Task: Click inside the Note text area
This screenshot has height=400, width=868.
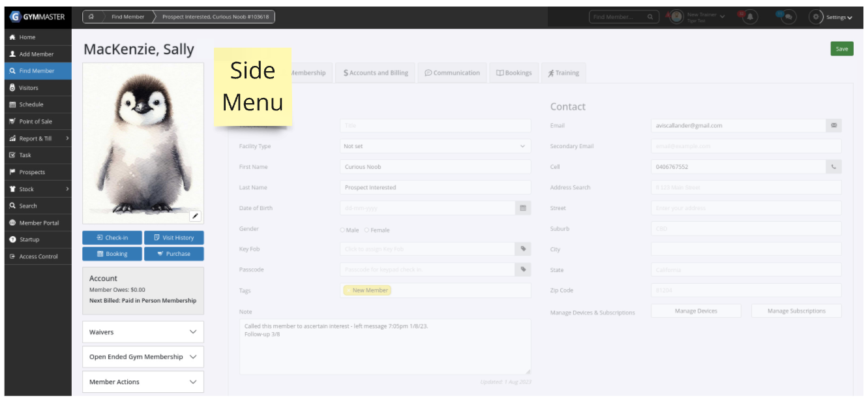Action: coord(385,346)
